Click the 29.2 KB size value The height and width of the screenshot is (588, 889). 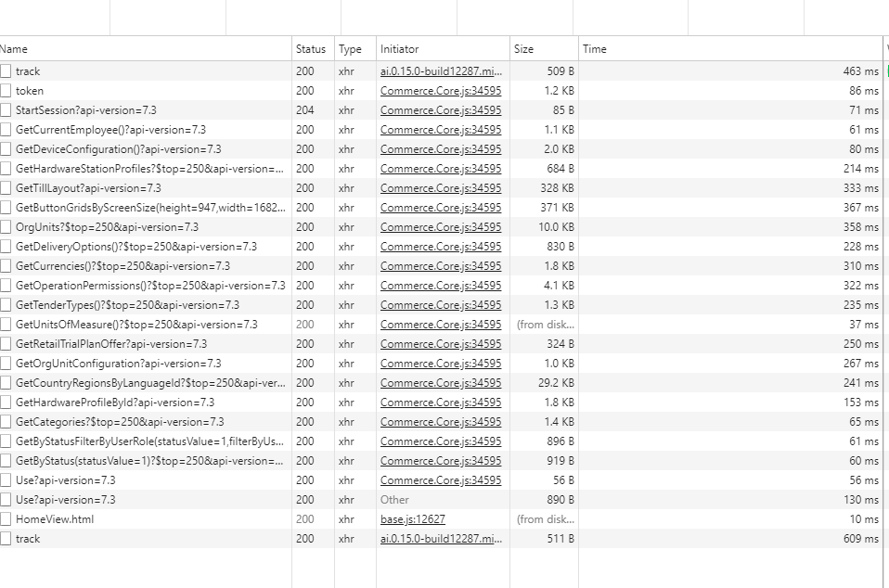pos(556,383)
